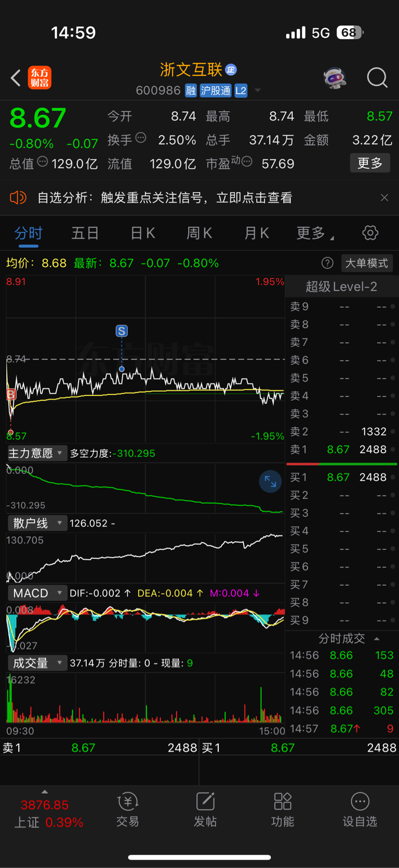Expand stock code dropdown arrow

coord(257,91)
